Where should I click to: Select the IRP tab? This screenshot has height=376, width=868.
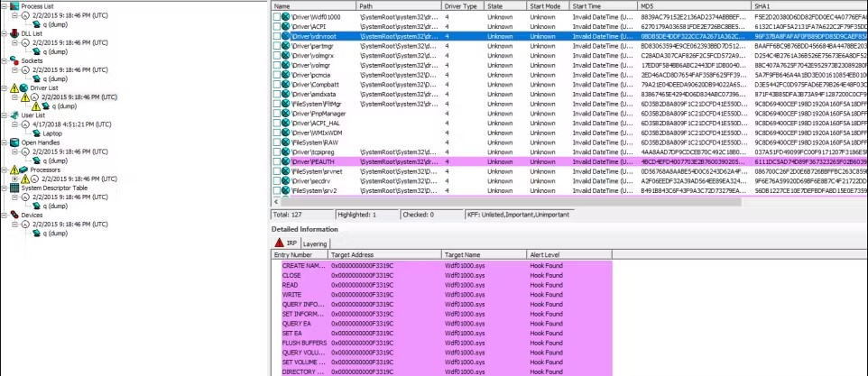pyautogui.click(x=285, y=243)
